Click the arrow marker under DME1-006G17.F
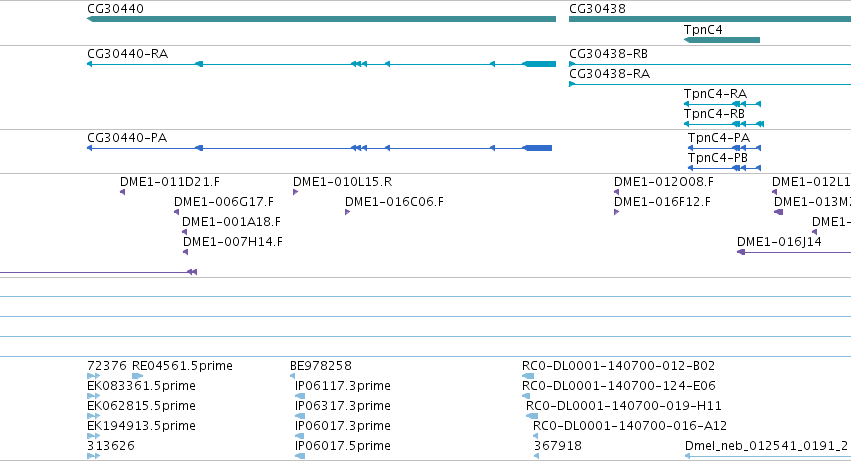Image resolution: width=851 pixels, height=461 pixels. pos(176,212)
